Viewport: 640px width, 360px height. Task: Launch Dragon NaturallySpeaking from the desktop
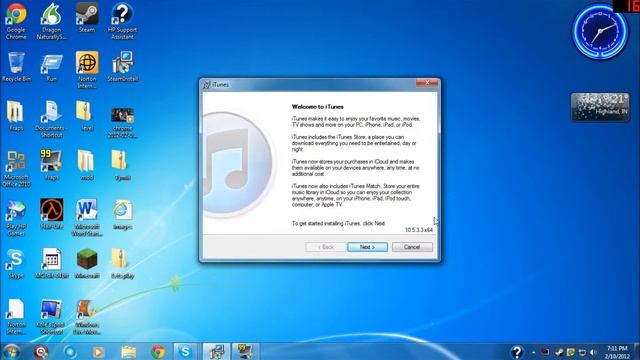[51, 21]
